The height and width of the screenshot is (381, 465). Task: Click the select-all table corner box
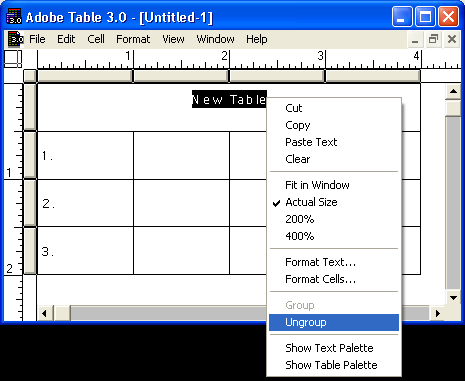coord(30,76)
